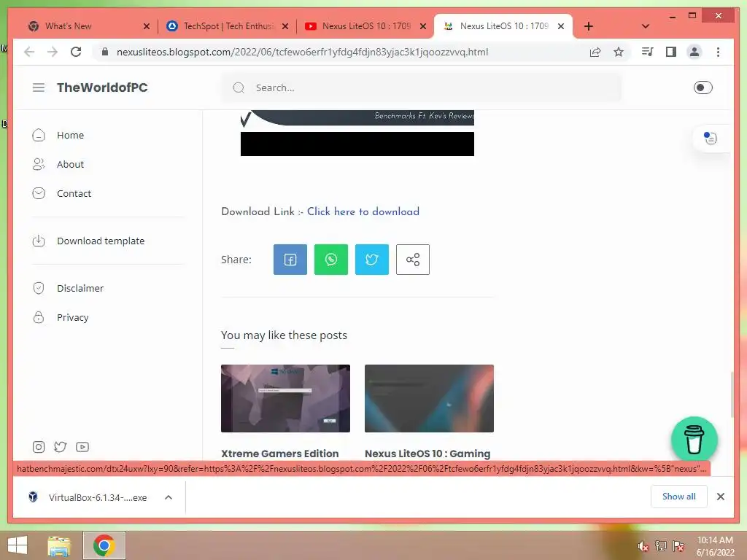Share post on Twitter
The height and width of the screenshot is (560, 747).
(x=371, y=260)
